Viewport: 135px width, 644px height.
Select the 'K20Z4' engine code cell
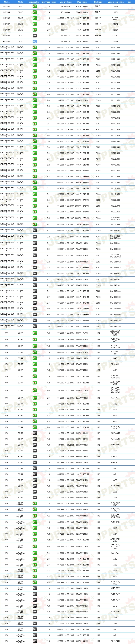(115, 30)
